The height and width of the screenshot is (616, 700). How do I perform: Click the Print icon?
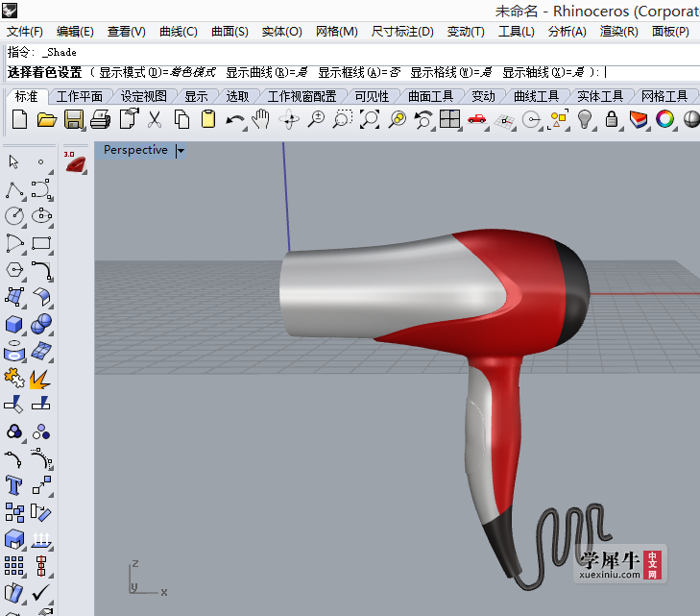pos(101,120)
